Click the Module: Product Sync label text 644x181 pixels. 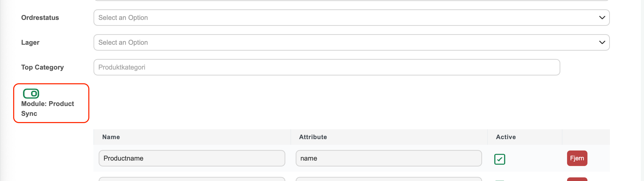click(48, 109)
